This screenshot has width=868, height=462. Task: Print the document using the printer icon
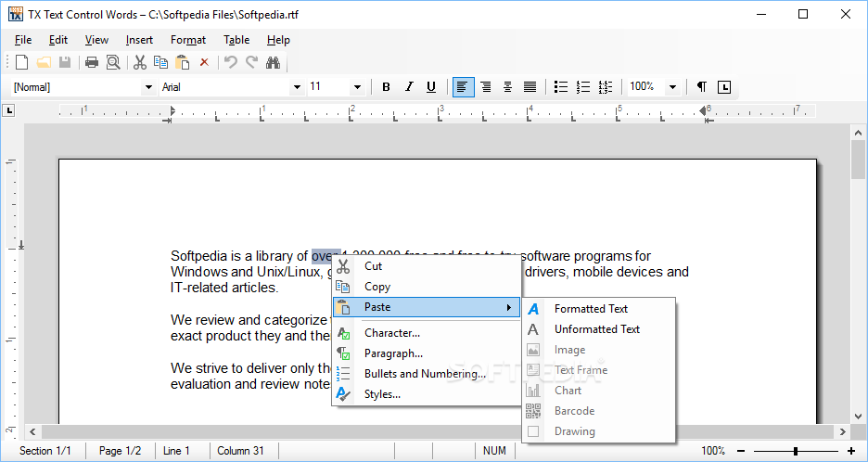(92, 62)
